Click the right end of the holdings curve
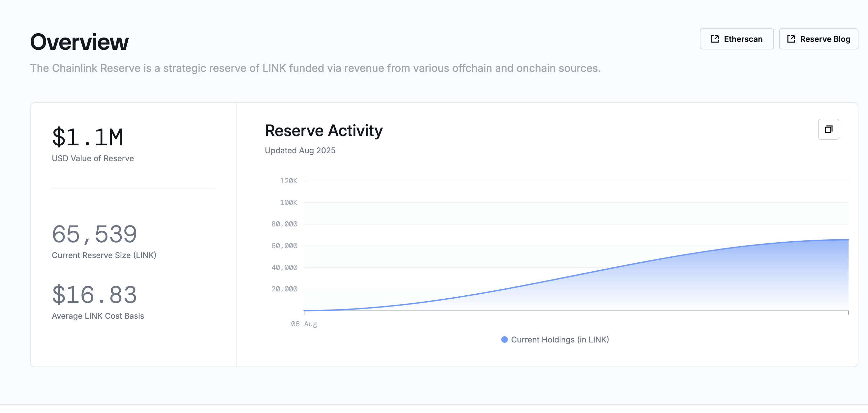Screen dimensions: 868x413 [848, 240]
